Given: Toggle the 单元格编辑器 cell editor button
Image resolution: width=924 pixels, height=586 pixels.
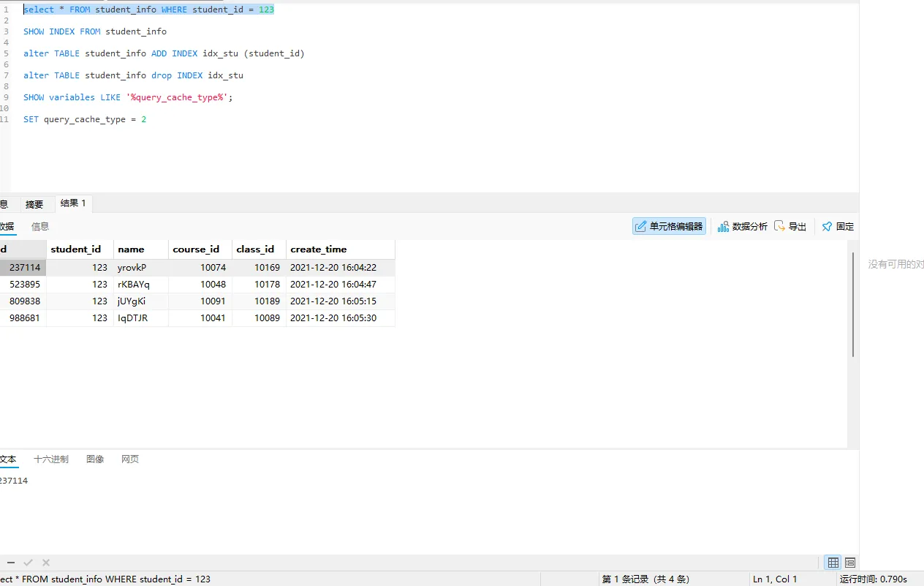Looking at the screenshot, I should pyautogui.click(x=669, y=227).
